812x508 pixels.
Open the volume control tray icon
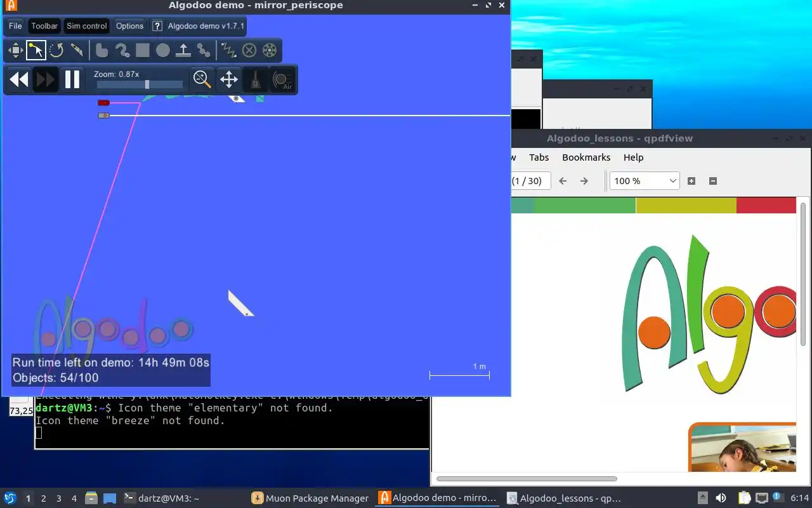721,498
